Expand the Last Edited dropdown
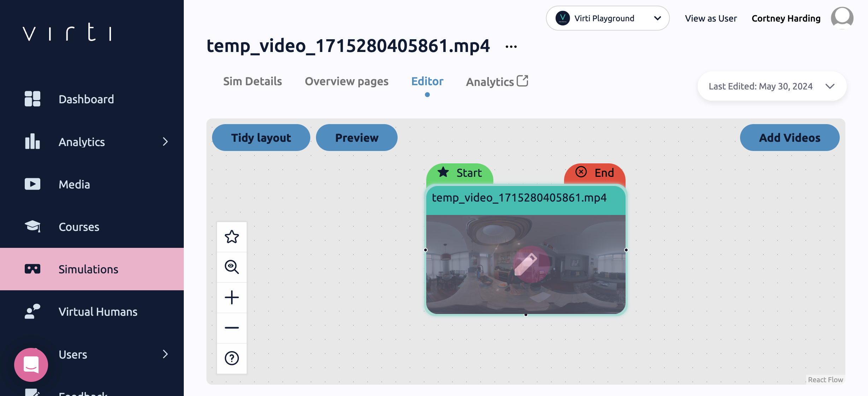The image size is (868, 396). (772, 86)
